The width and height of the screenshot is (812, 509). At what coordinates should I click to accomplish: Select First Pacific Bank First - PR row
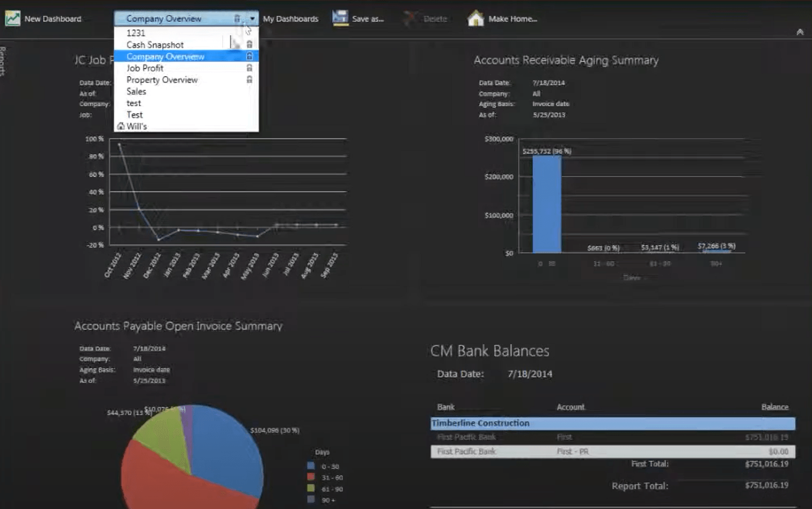pyautogui.click(x=612, y=452)
